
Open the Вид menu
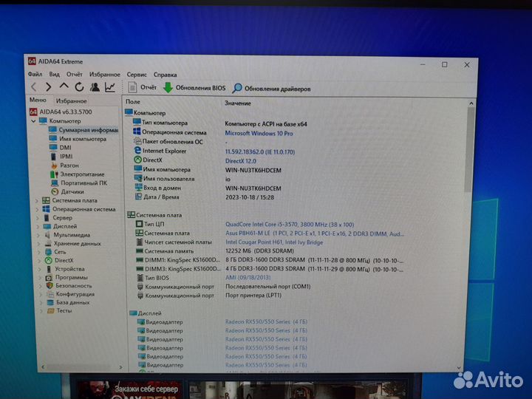point(54,74)
